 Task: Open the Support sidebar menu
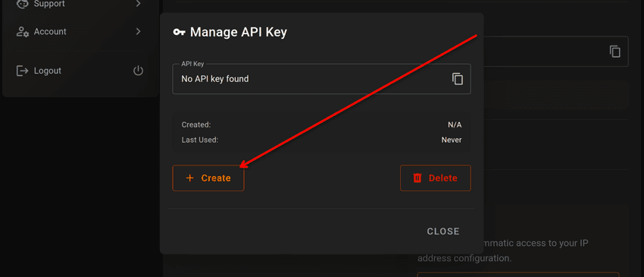[80, 5]
